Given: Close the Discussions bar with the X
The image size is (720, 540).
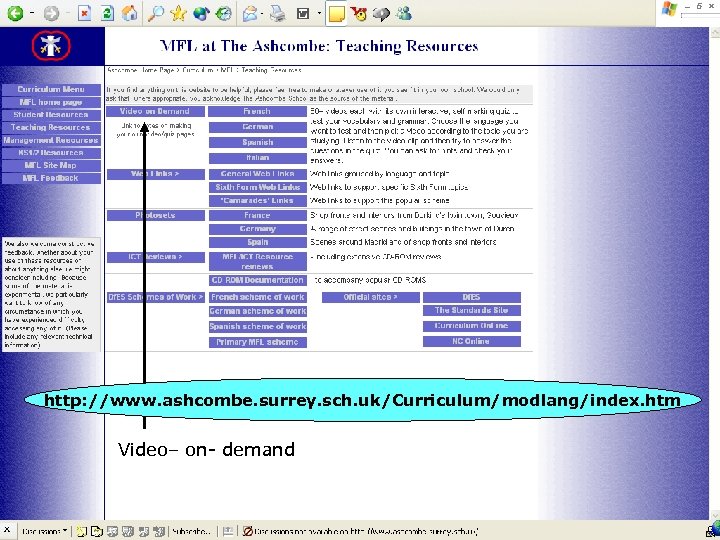Looking at the screenshot, I should click(6, 530).
